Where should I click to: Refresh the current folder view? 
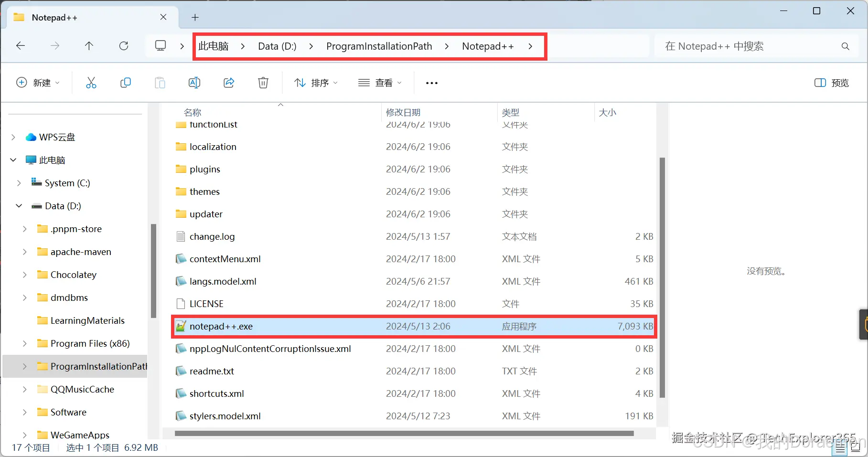click(x=124, y=46)
